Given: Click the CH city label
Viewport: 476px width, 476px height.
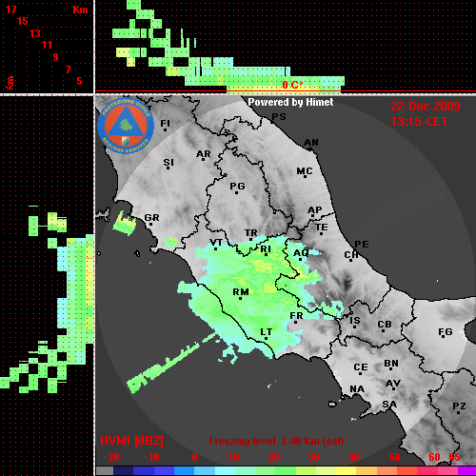Looking at the screenshot, I should tap(351, 255).
